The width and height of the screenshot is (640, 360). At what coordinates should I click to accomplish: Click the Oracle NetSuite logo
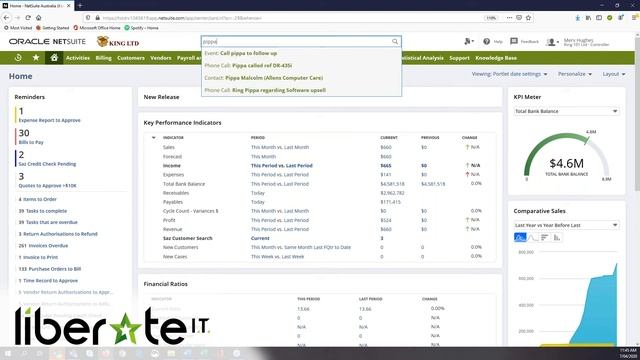point(47,42)
